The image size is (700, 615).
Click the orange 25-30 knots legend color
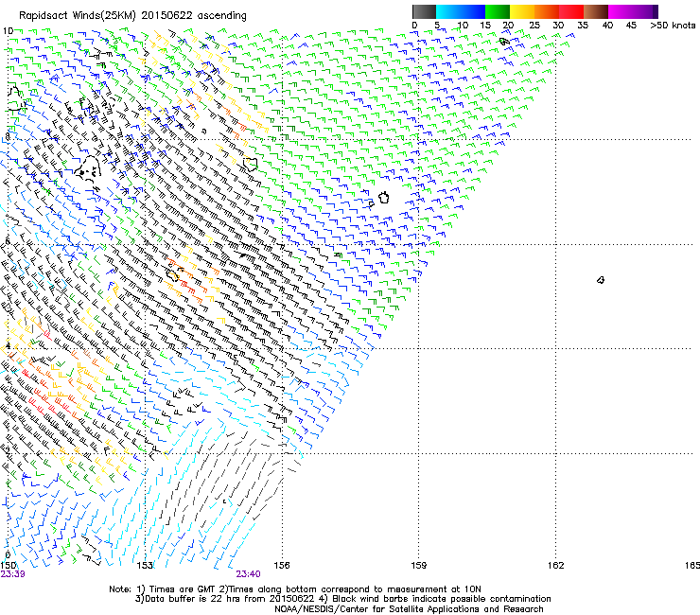point(547,11)
